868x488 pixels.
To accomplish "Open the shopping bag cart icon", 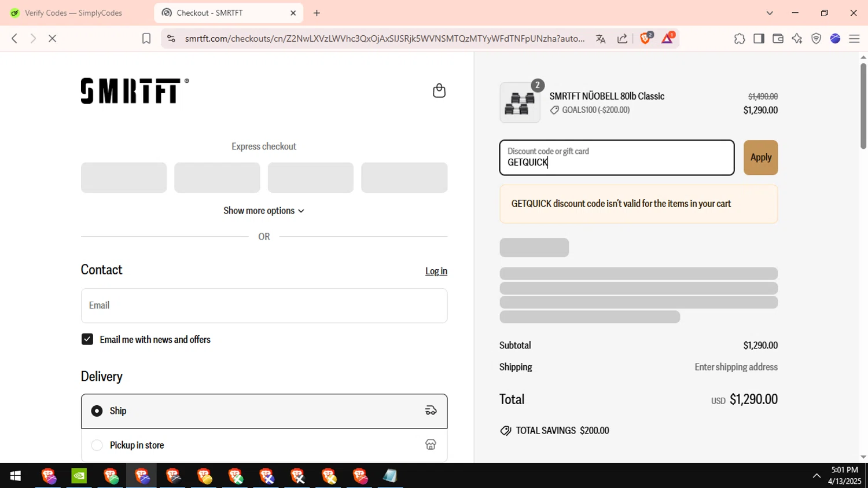I will pos(439,91).
